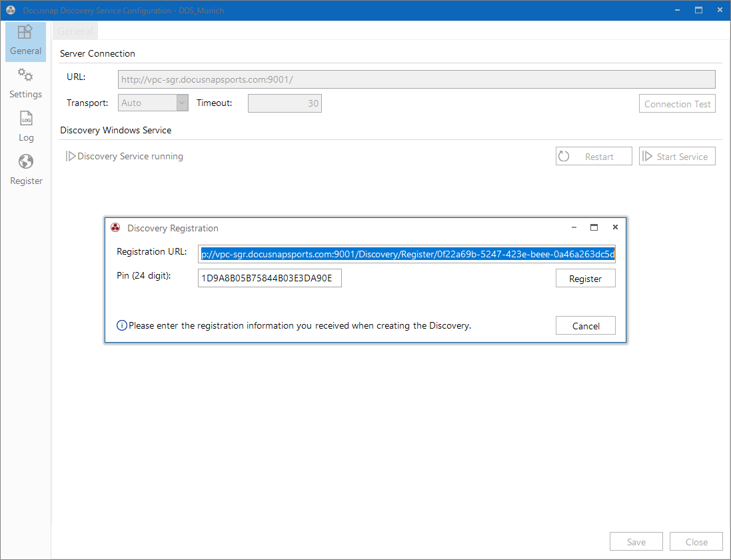
Task: Click the Discovery Registration dialog title
Action: [x=173, y=228]
